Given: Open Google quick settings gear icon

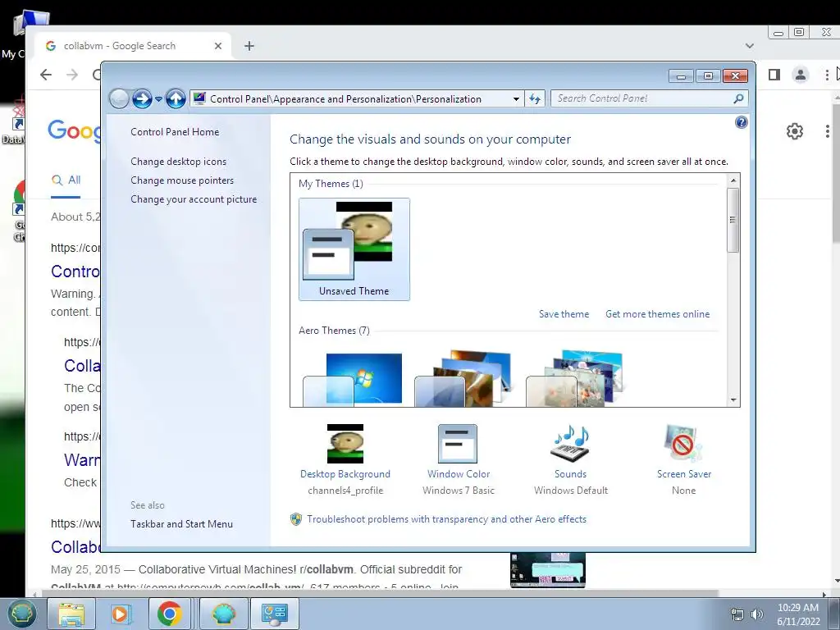Looking at the screenshot, I should [x=794, y=131].
